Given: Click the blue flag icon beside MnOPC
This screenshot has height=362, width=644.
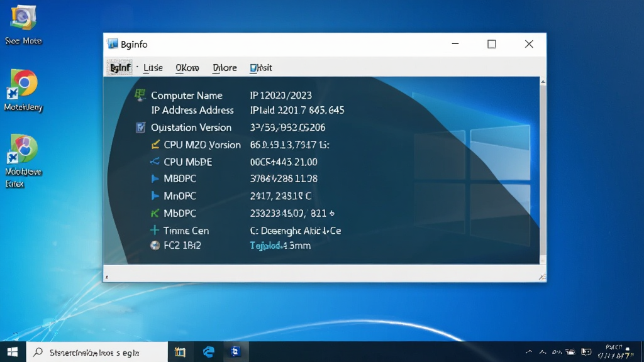Looking at the screenshot, I should pos(155,196).
